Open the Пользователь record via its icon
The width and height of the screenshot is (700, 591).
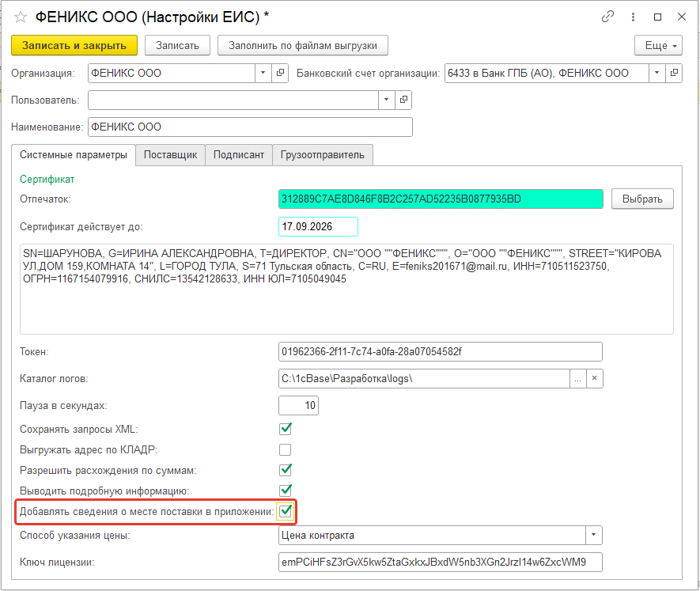403,100
